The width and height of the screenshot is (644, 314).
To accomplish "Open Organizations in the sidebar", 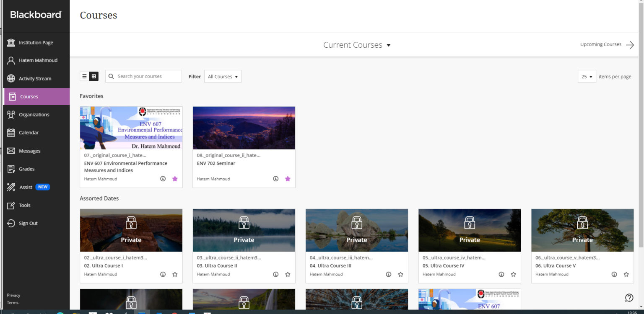I will coord(36,115).
